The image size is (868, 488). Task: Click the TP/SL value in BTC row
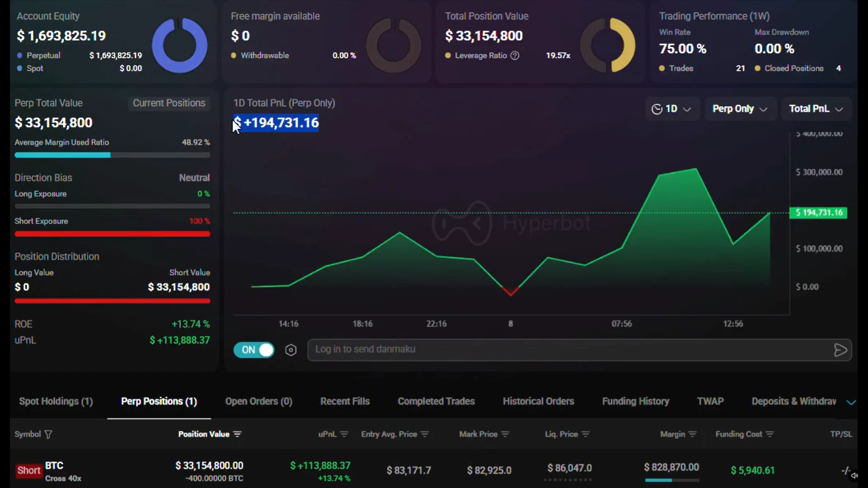click(x=845, y=471)
